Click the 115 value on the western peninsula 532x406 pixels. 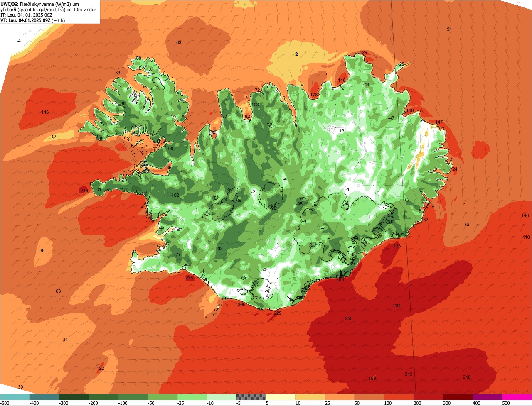[x=123, y=189]
